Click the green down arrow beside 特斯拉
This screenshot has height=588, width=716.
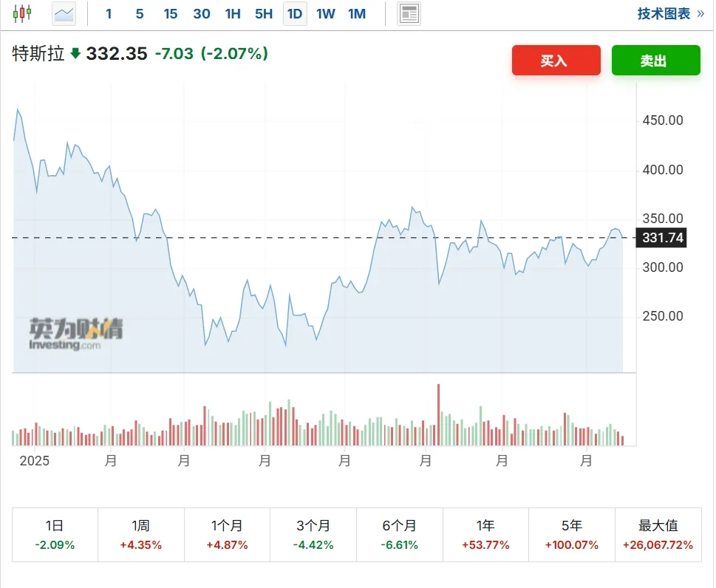coord(75,53)
